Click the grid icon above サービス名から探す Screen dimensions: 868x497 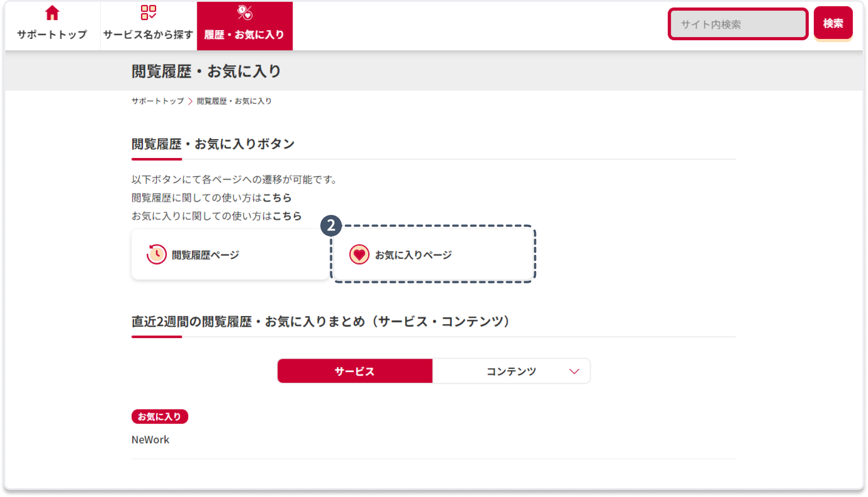(x=149, y=13)
